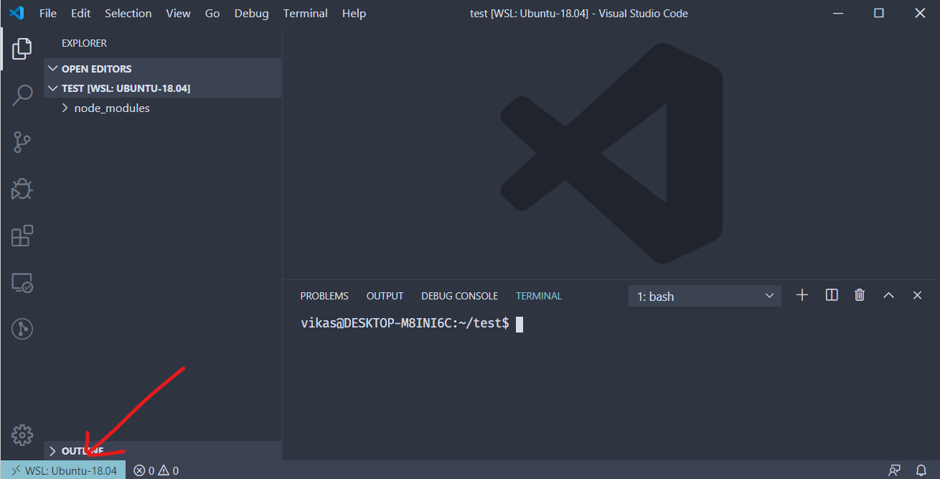Open the Debug view bug icon
This screenshot has width=940, height=479.
coord(22,189)
